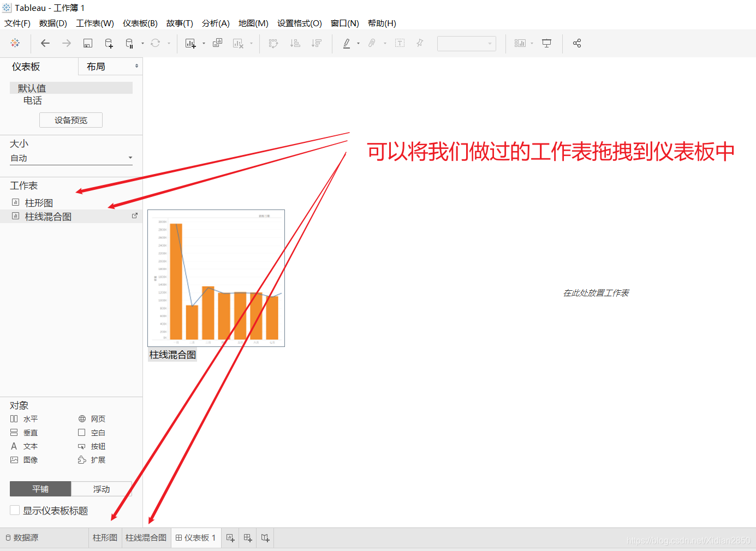Open the 数据源 tab
The image size is (756, 551).
22,537
